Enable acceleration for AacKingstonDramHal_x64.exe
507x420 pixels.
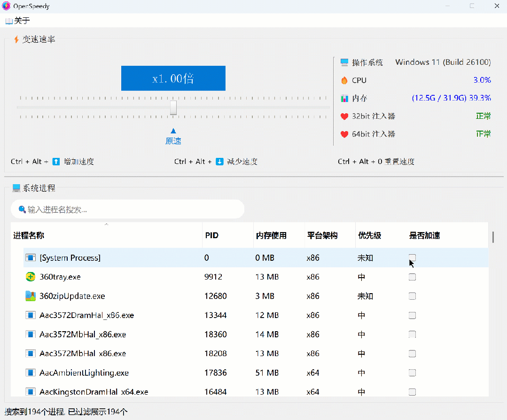coord(412,392)
